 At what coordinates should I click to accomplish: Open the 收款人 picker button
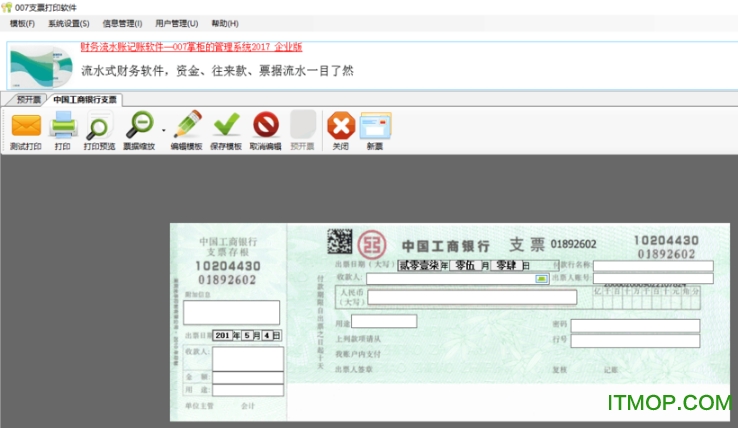542,279
